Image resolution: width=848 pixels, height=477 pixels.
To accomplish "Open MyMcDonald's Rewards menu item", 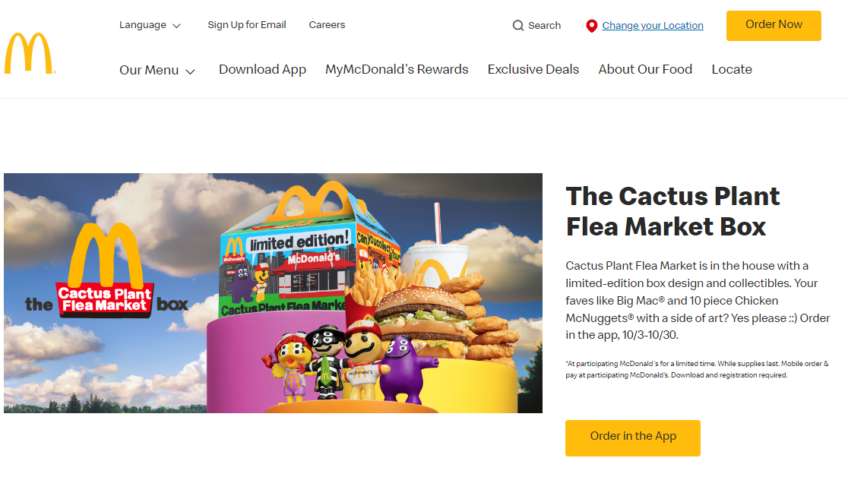I will tap(396, 70).
